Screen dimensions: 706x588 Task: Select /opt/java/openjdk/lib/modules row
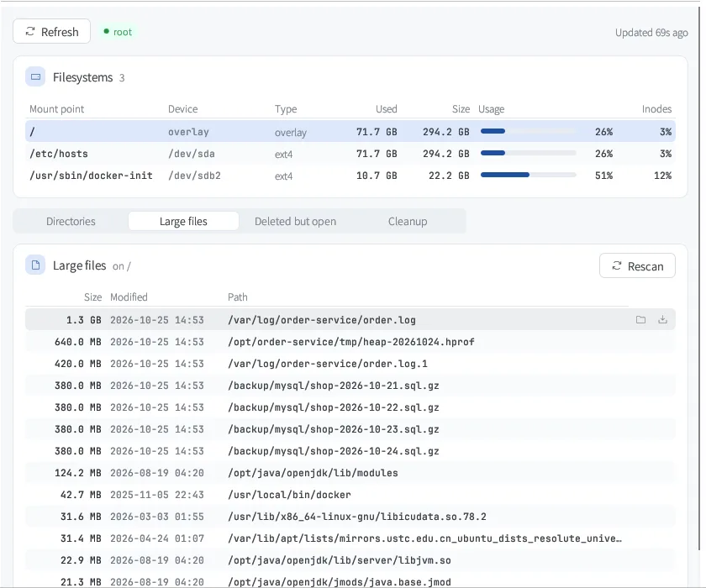(x=350, y=473)
